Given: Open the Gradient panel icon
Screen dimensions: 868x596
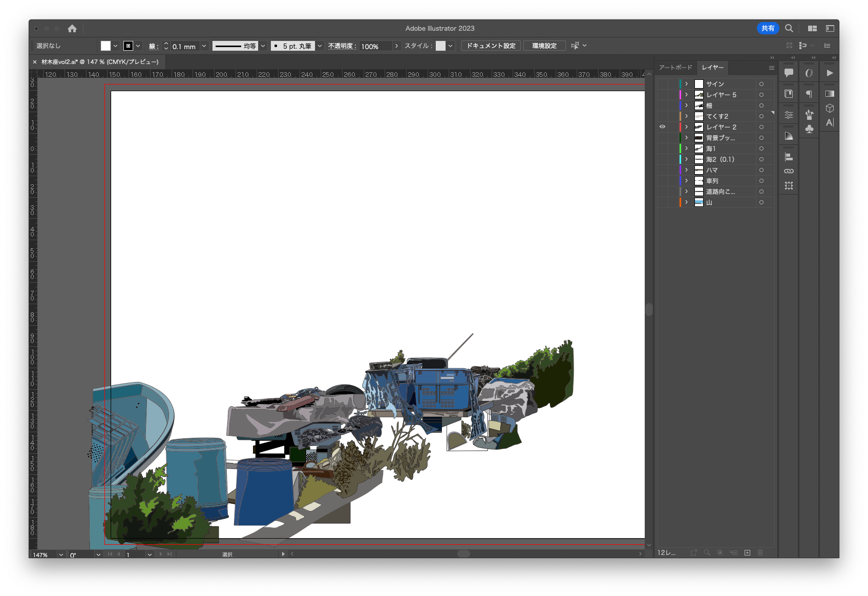Looking at the screenshot, I should coord(830,94).
